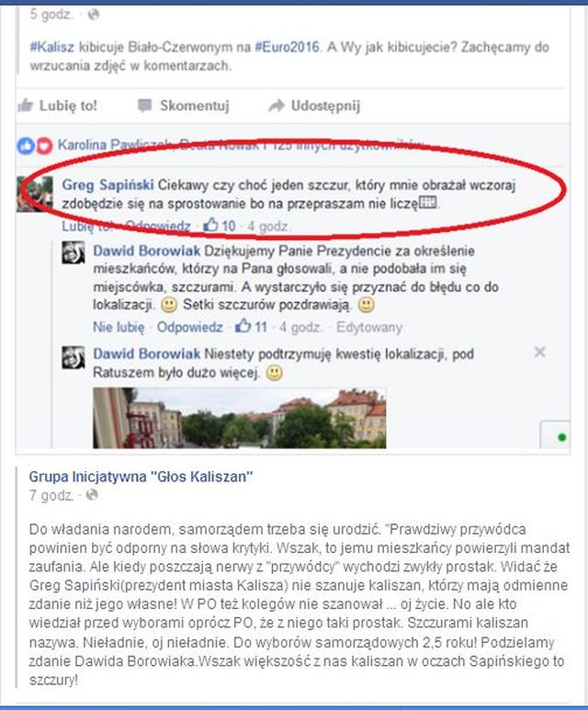
Task: Click Nie lubię under Borowiak's reply
Action: tap(119, 327)
